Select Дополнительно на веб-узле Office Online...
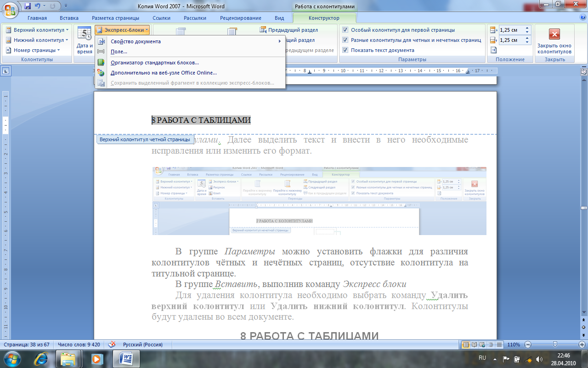Viewport: 588px width, 368px height. [x=190, y=73]
